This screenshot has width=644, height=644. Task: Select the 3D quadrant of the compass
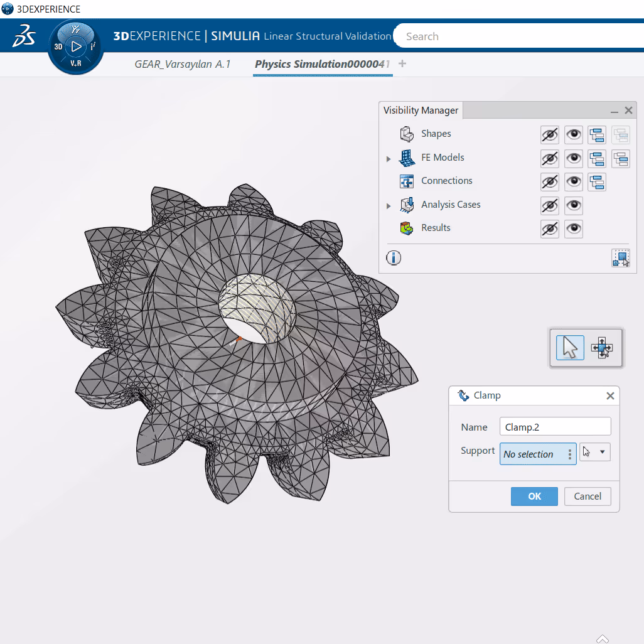(58, 47)
